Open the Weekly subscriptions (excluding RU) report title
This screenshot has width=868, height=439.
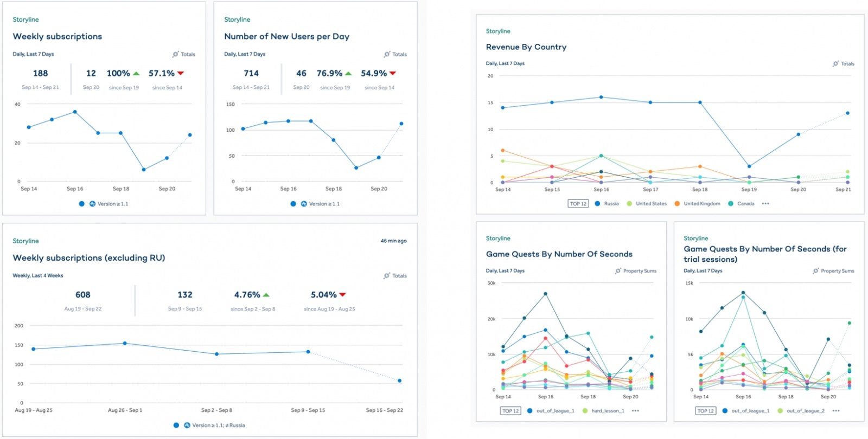(89, 258)
